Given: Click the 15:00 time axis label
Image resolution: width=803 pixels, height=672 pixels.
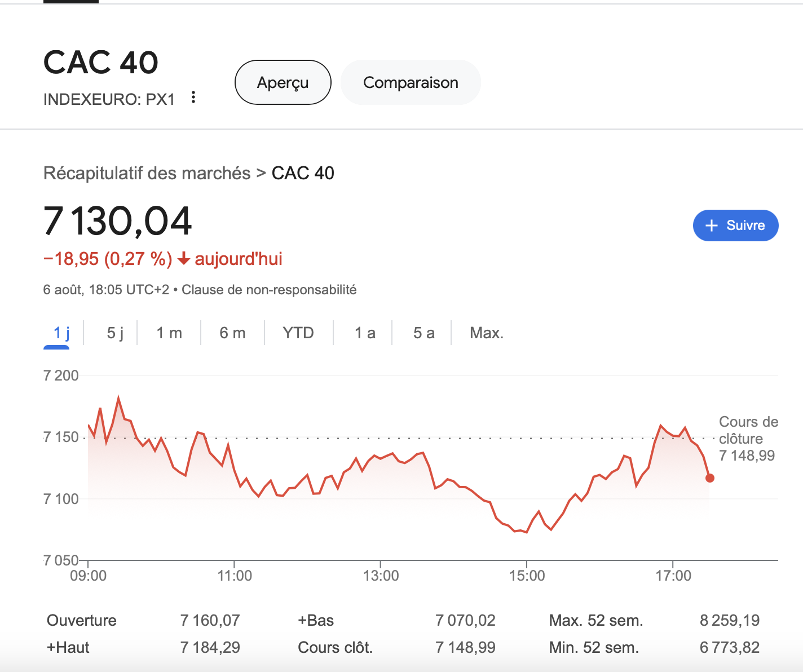Looking at the screenshot, I should coord(527,576).
